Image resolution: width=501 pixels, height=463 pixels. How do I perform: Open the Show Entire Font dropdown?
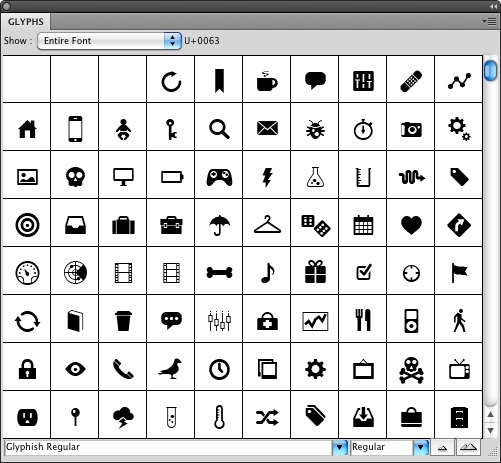pyautogui.click(x=109, y=41)
